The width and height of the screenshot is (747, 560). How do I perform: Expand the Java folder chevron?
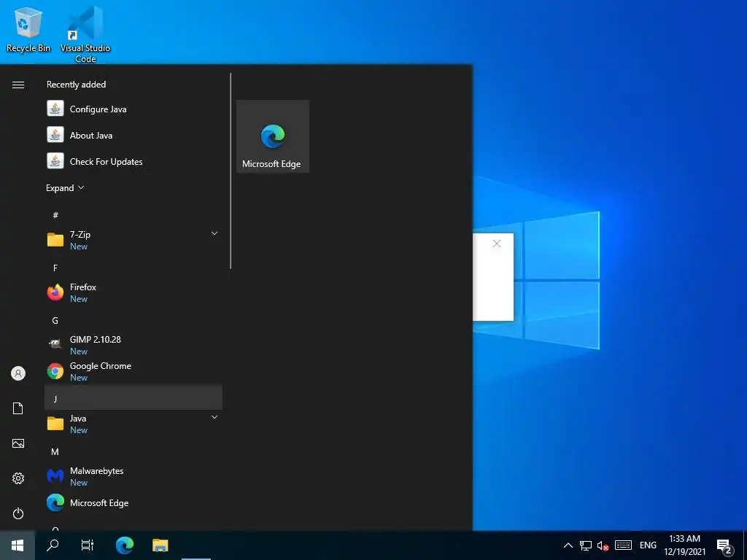(x=214, y=417)
